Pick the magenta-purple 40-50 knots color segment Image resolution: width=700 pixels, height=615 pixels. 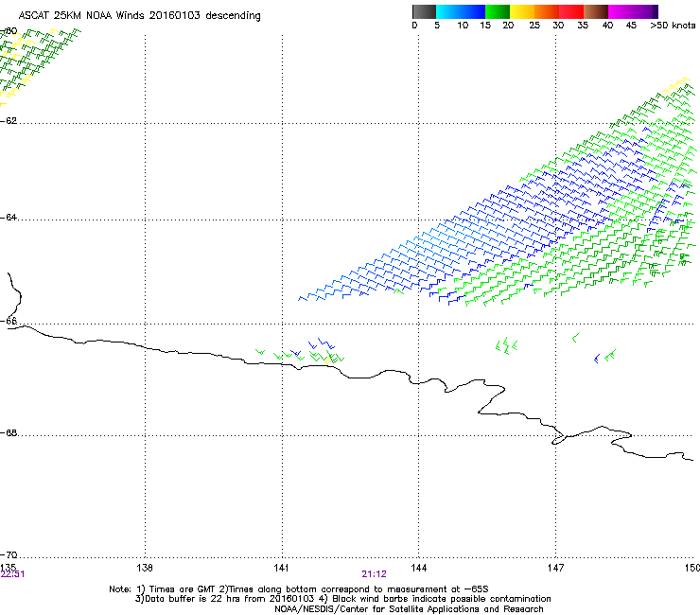pyautogui.click(x=633, y=11)
